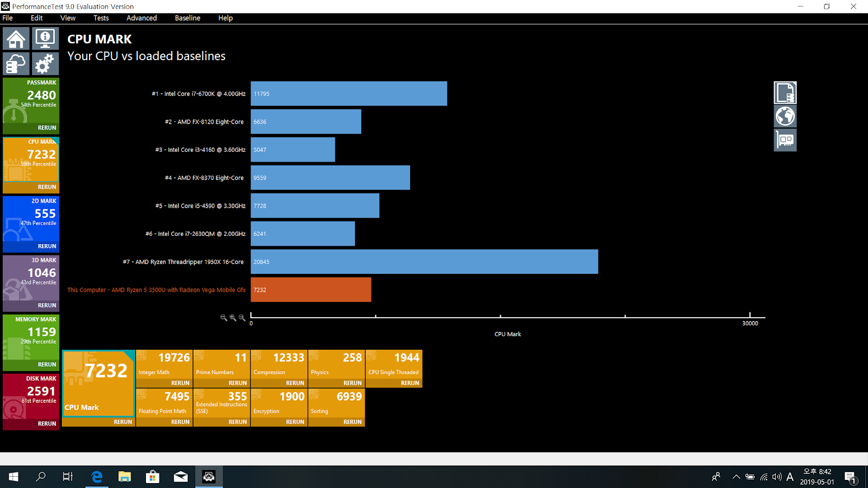Click the hardware card chart icon

(785, 140)
